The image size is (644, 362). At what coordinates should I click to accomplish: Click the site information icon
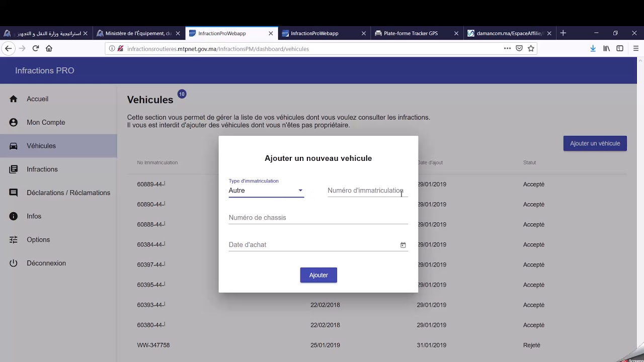(112, 49)
